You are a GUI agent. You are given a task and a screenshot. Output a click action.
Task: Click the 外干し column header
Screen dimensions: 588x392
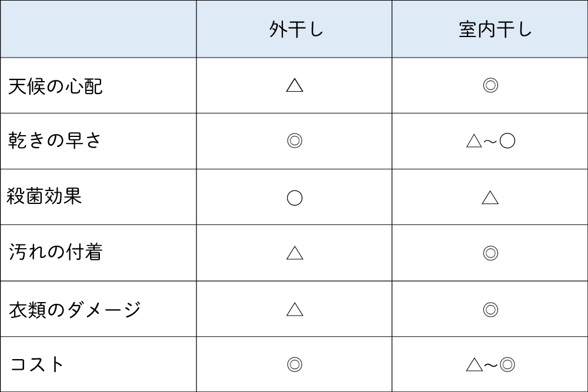tap(296, 30)
